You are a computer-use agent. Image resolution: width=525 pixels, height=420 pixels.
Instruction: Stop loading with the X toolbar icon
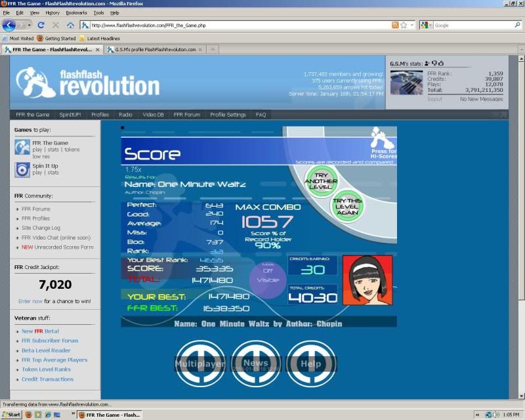[x=56, y=25]
